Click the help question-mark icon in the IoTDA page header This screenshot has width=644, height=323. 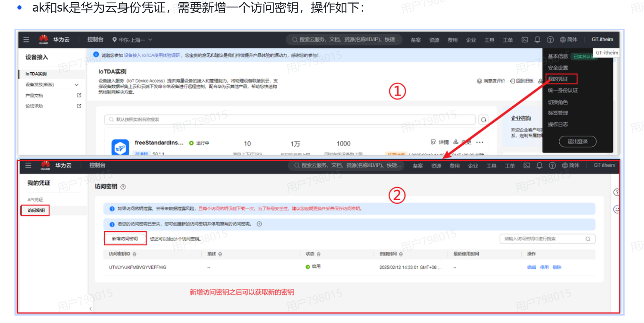pyautogui.click(x=550, y=40)
